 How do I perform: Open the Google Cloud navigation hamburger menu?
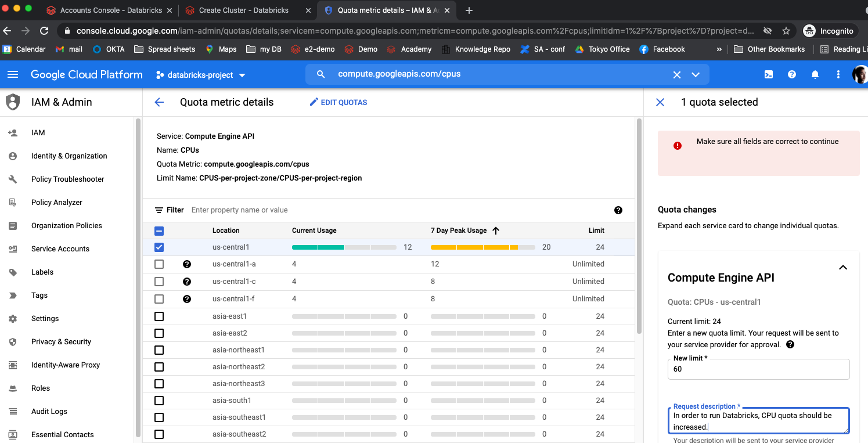tap(13, 74)
